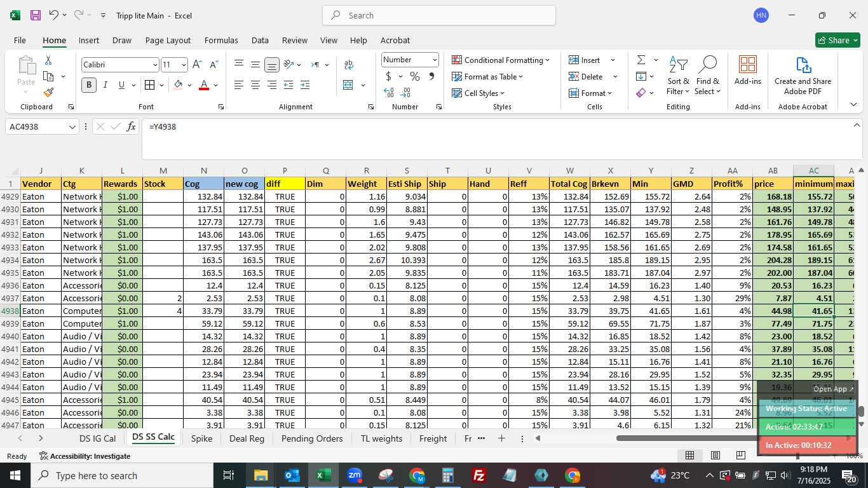
Task: Click the Align Left icon
Action: pyautogui.click(x=239, y=85)
